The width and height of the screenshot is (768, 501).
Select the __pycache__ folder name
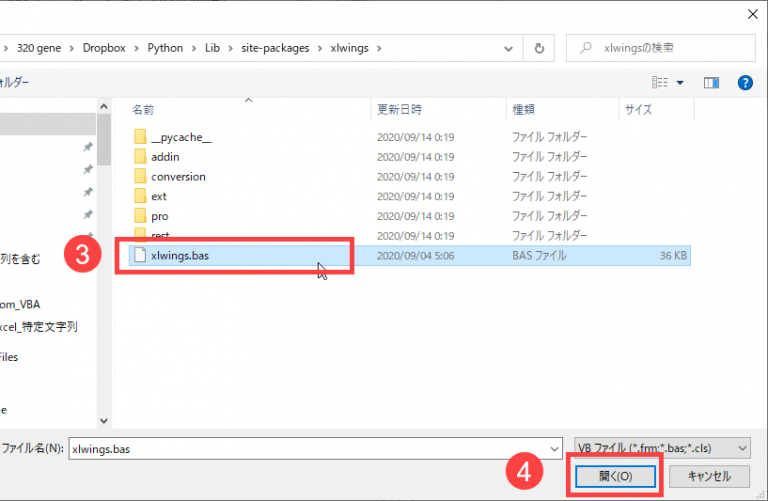click(181, 138)
